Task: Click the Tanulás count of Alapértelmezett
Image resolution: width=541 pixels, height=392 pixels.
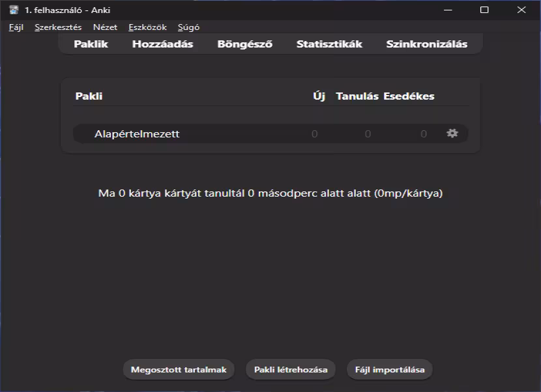Action: click(x=368, y=133)
